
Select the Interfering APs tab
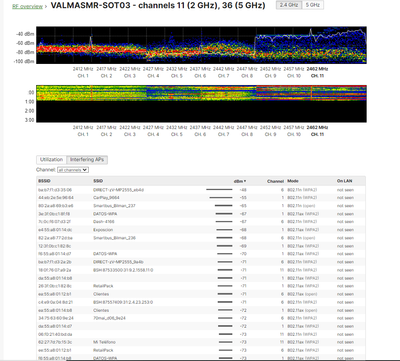point(87,160)
